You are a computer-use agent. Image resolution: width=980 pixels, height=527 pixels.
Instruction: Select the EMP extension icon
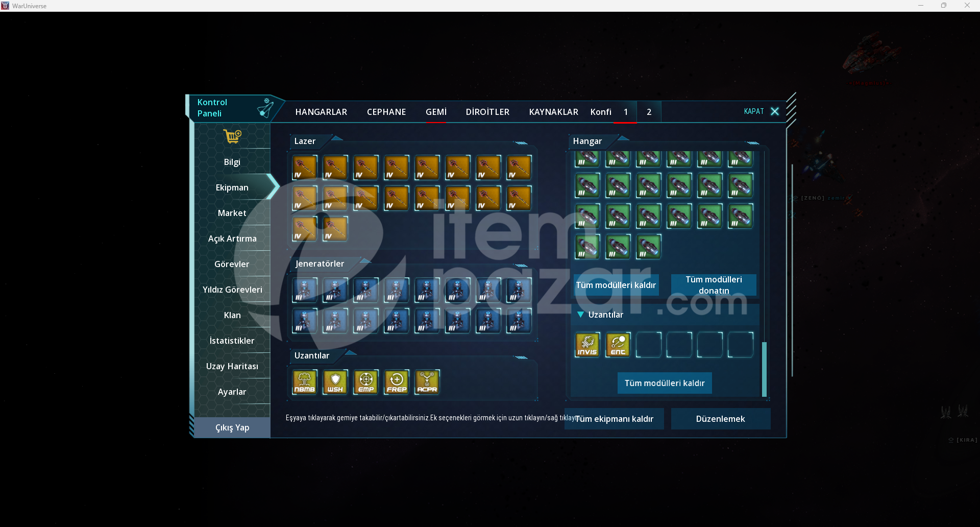pyautogui.click(x=366, y=382)
